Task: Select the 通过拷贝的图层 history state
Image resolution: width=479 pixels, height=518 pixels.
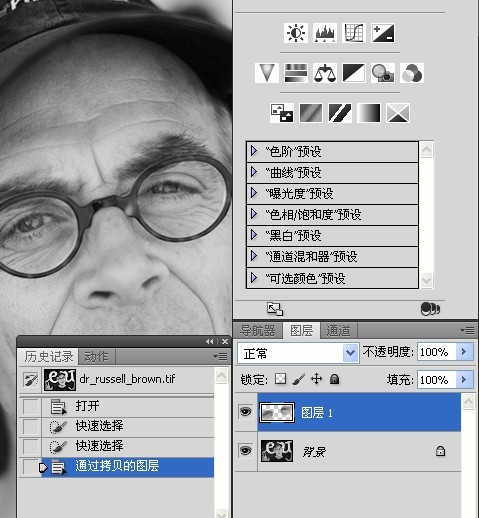Action: 127,467
